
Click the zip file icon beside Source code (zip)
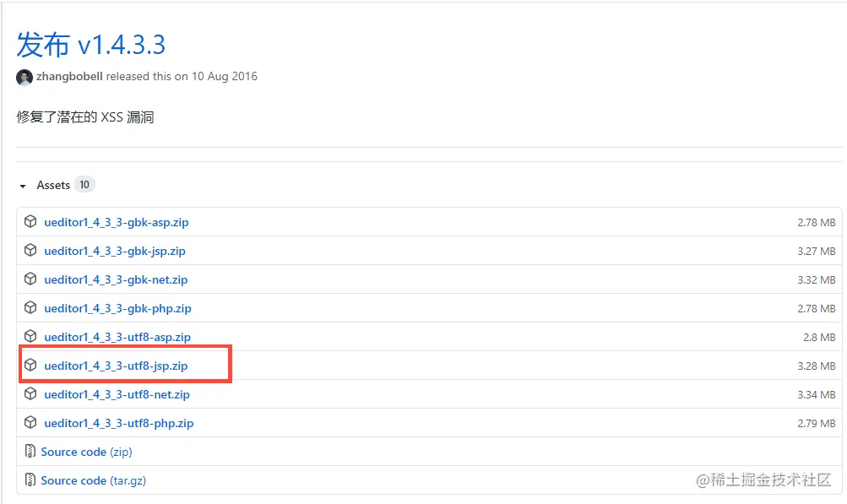[x=30, y=451]
